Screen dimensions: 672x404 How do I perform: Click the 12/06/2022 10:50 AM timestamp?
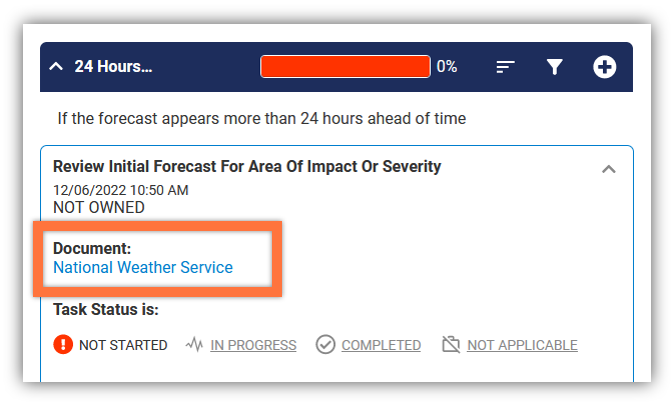click(x=120, y=190)
